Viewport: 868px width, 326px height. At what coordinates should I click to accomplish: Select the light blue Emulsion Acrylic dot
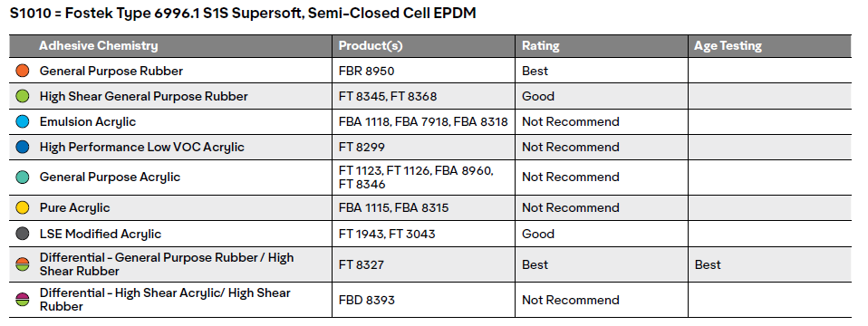pos(22,121)
